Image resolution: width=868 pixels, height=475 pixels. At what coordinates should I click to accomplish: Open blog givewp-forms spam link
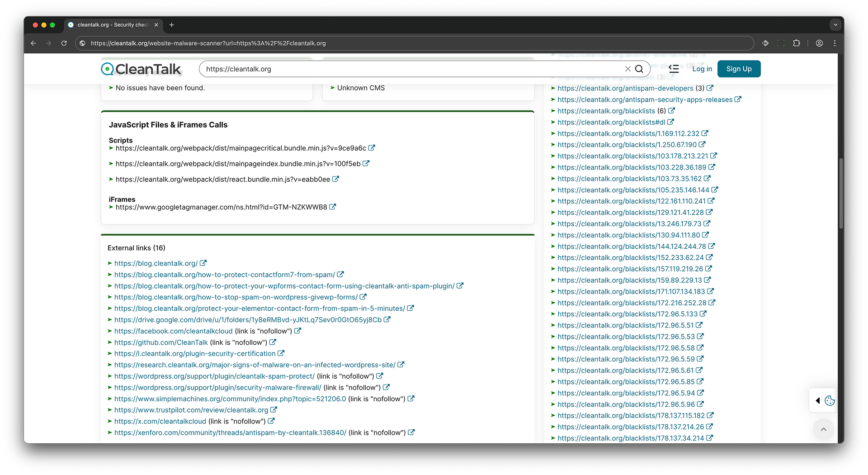[x=236, y=297]
